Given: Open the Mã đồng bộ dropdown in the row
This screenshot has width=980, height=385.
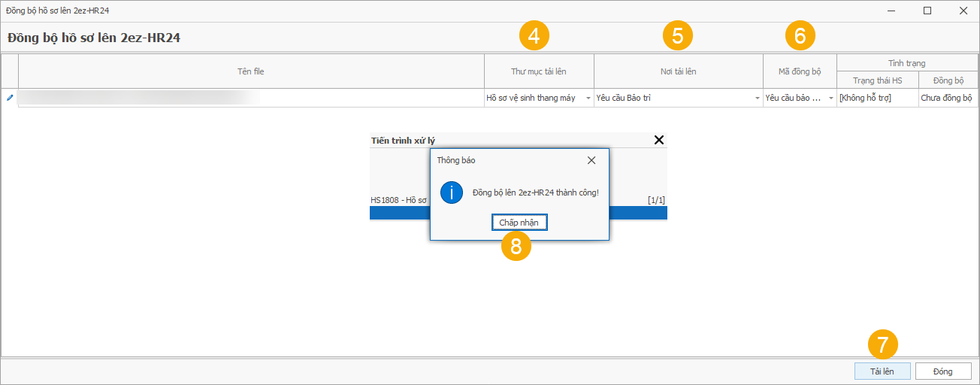Looking at the screenshot, I should pos(830,99).
